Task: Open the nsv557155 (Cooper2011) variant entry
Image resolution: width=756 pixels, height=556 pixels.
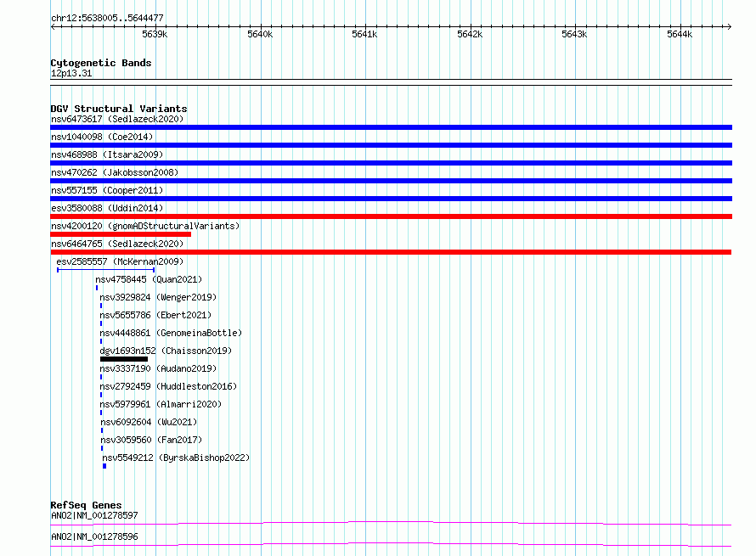Action: pyautogui.click(x=107, y=190)
